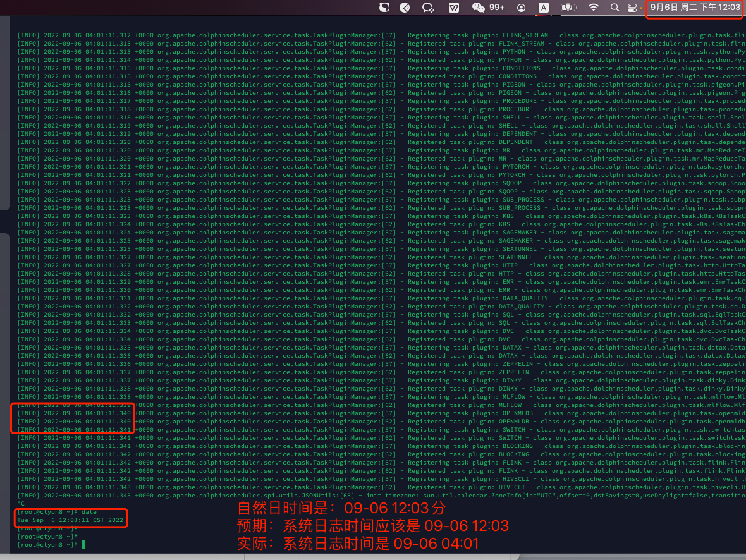Screen dimensions: 746x560
Task: Click the 'Registering task plugin: BLOCKING' log line
Action: coord(382,446)
